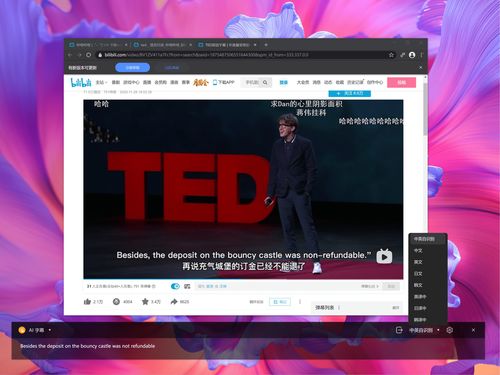Viewport: 500px width, 375px height.
Task: Choose 韩译中 in the language menu
Action: (428, 319)
